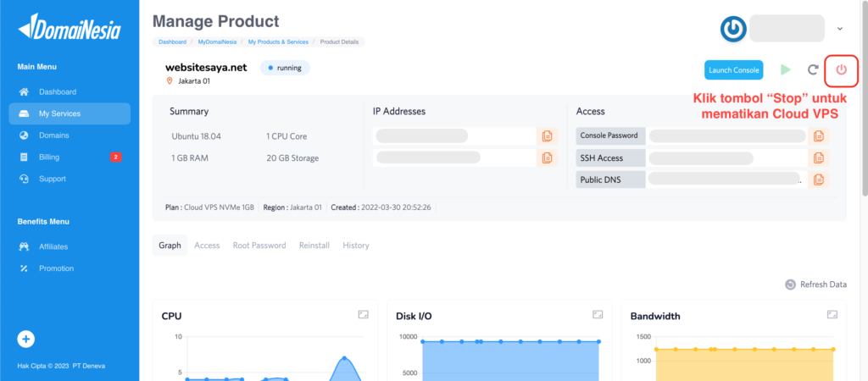Switch to the History tab
This screenshot has height=381, width=868.
pos(356,245)
